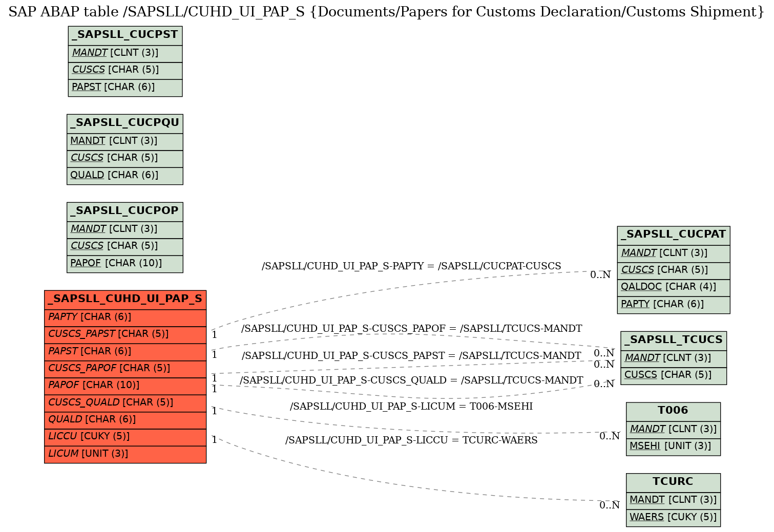Select QALDOC [CHAR (4)] field
This screenshot has height=532, width=774.
click(x=674, y=287)
